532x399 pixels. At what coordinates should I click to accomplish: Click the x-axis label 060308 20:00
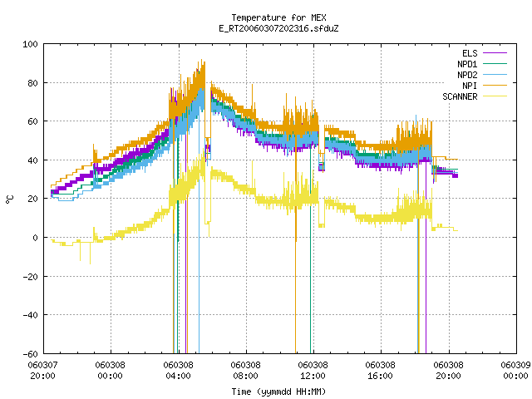[x=448, y=371]
